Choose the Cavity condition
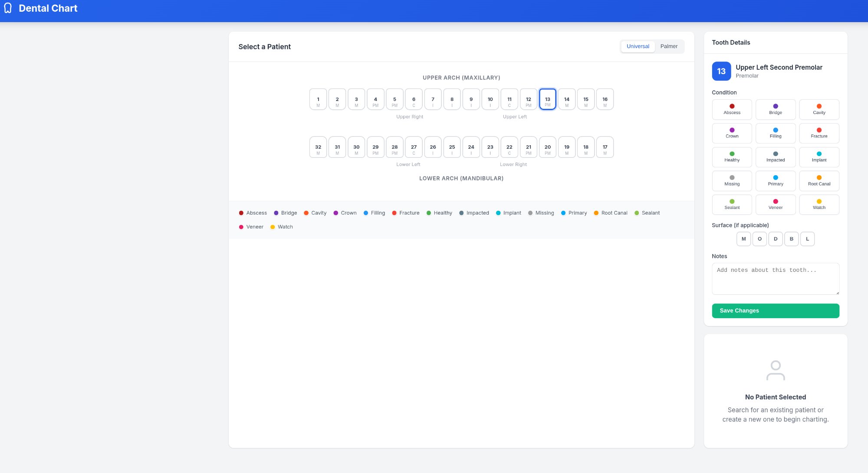Screen dimensions: 868x473 (x=819, y=109)
